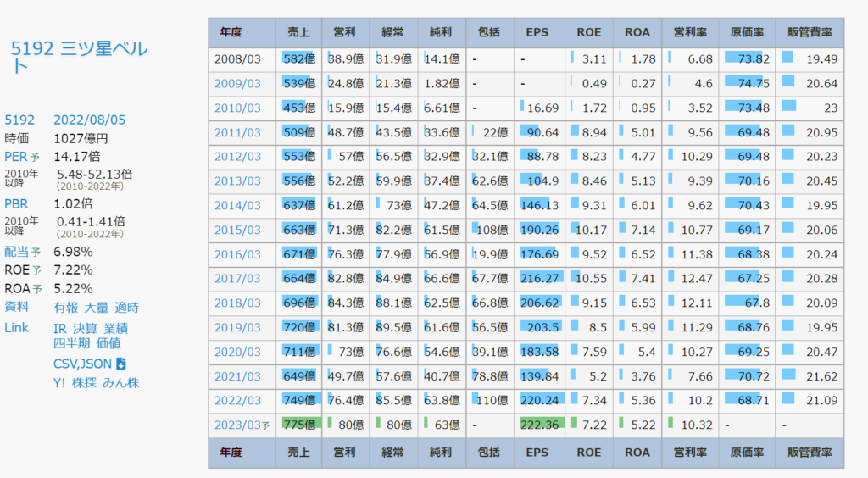Image resolution: width=868 pixels, height=478 pixels.
Task: Open the 大量 document link
Action: (x=97, y=308)
